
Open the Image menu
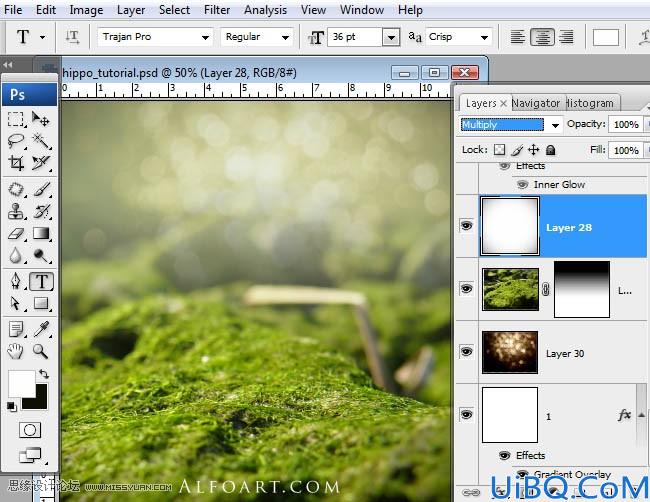[86, 10]
